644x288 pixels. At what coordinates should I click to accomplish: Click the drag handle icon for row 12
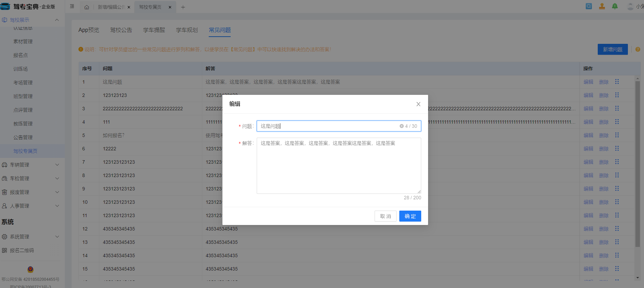click(617, 228)
